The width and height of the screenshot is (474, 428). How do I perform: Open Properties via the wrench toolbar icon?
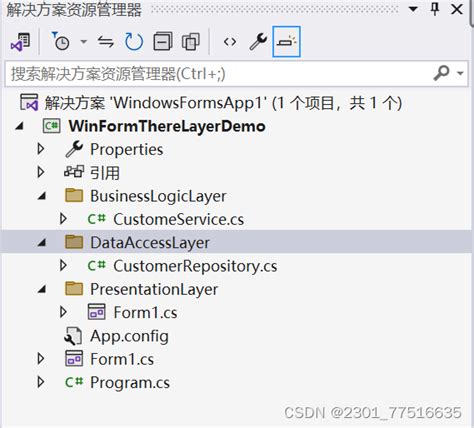(x=258, y=42)
